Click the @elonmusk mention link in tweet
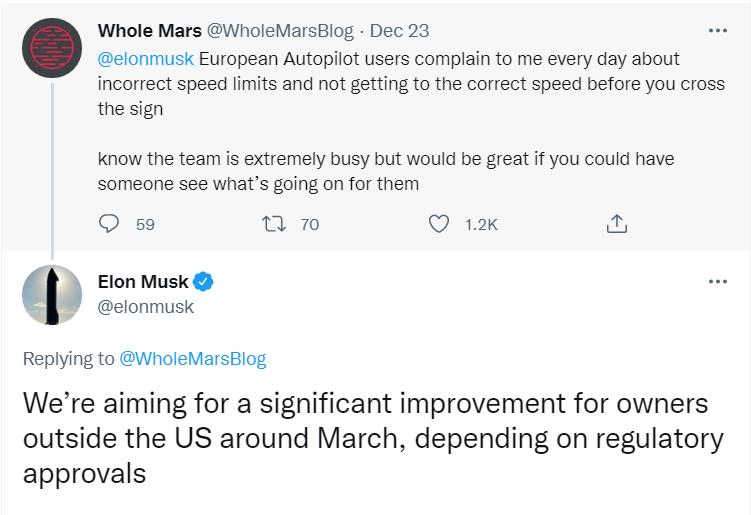751x515 pixels. tap(146, 59)
